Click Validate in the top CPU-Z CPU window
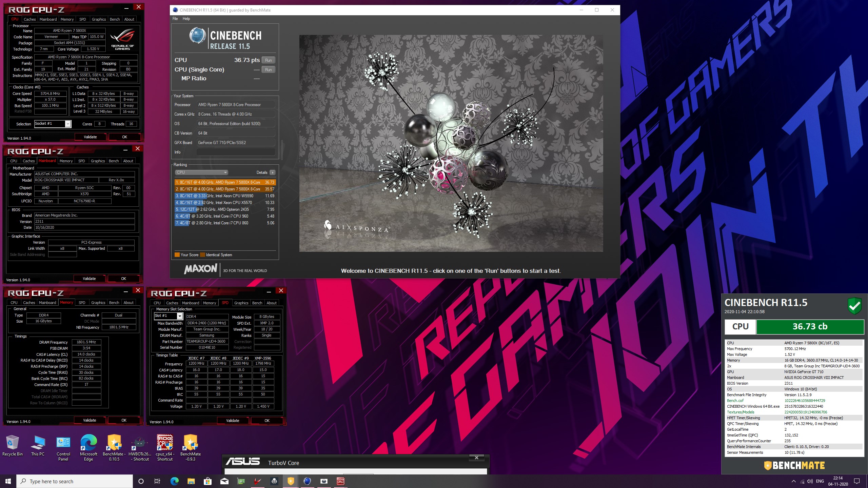Viewport: 868px width, 488px height. (90, 137)
